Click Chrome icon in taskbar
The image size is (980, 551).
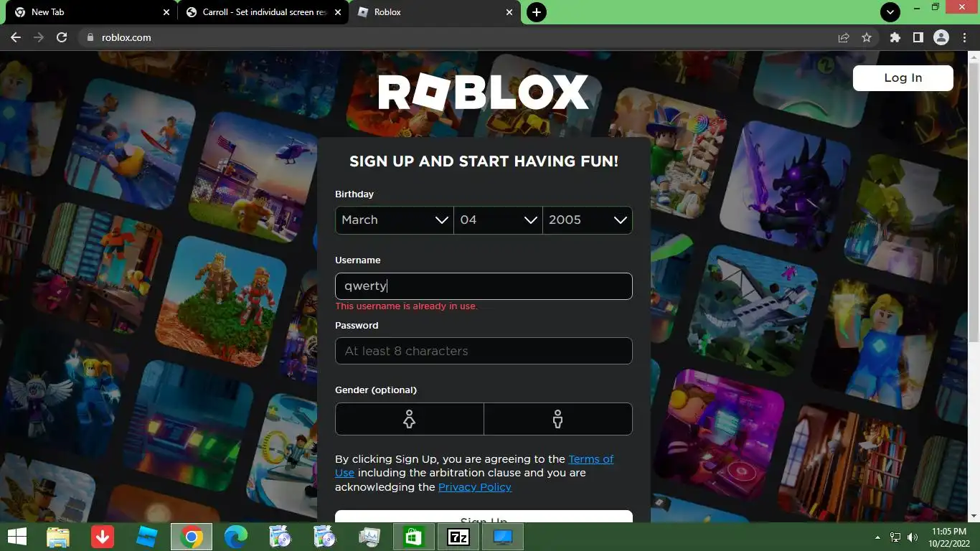pos(192,537)
